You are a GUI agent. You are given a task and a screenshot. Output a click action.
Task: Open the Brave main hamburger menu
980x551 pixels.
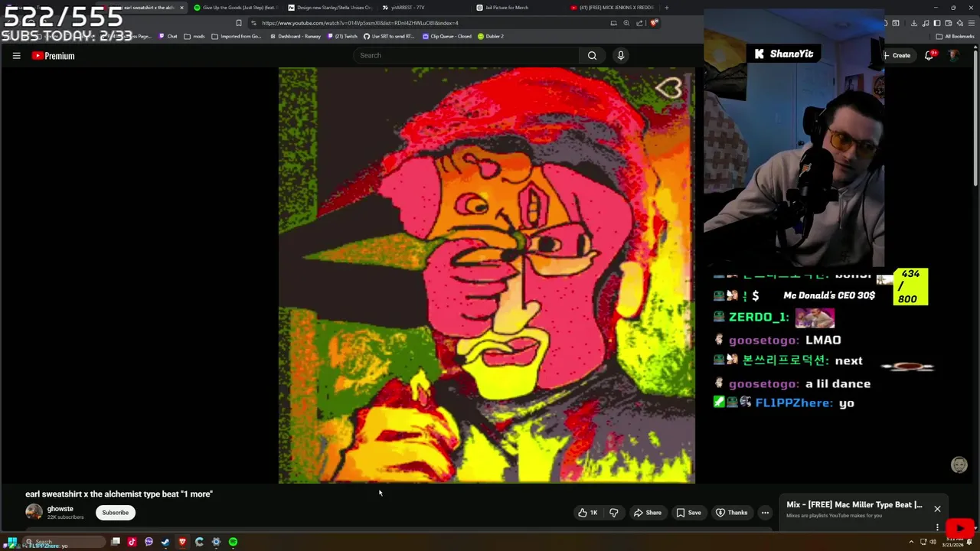[972, 23]
